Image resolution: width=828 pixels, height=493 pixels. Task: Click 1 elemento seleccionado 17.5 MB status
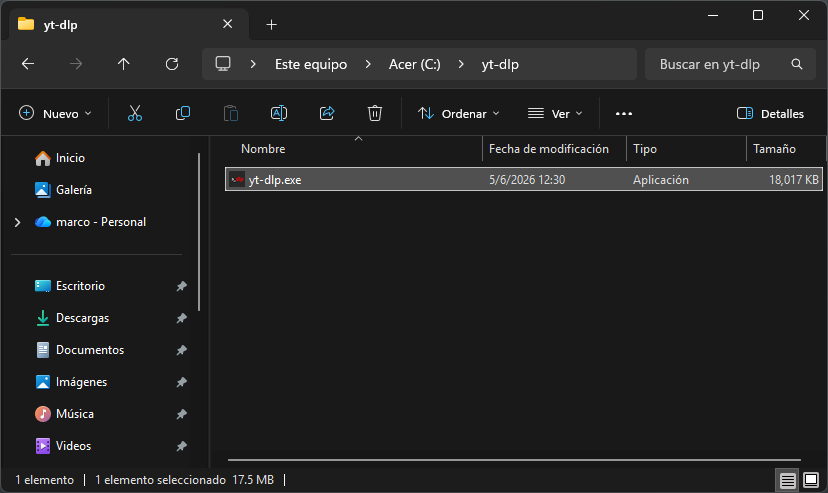[x=184, y=480]
